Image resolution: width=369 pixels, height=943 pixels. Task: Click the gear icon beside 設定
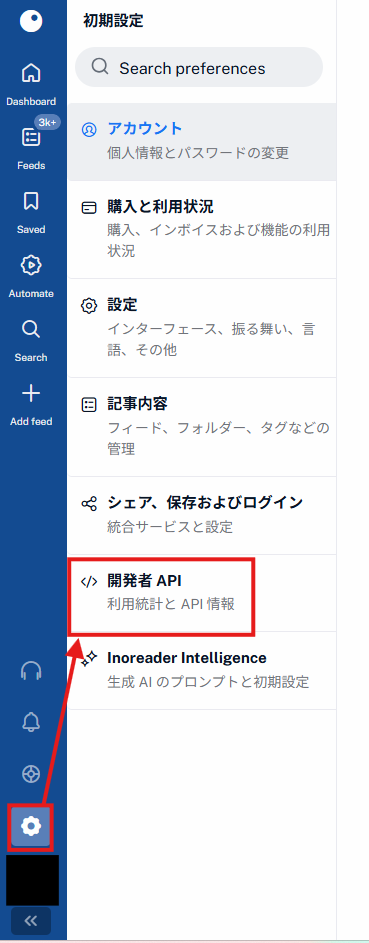point(89,306)
